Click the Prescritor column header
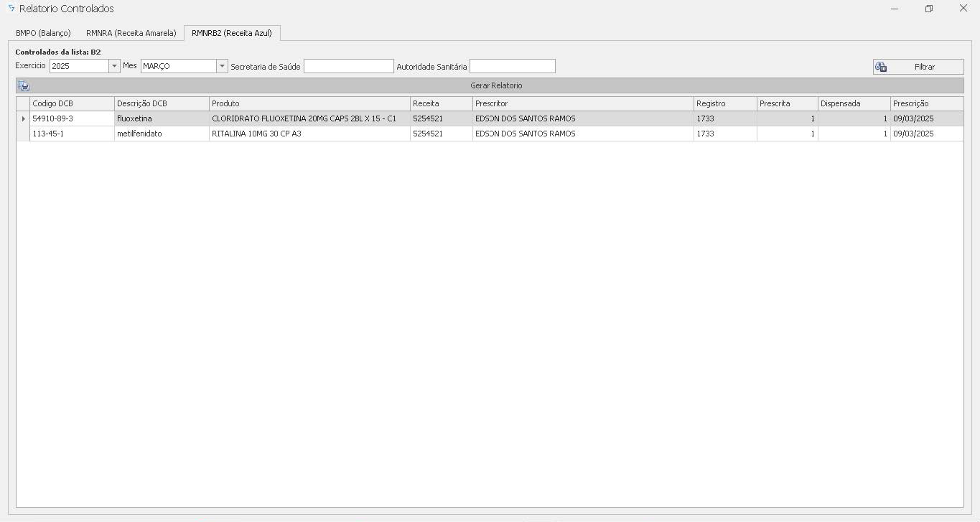 (x=582, y=103)
